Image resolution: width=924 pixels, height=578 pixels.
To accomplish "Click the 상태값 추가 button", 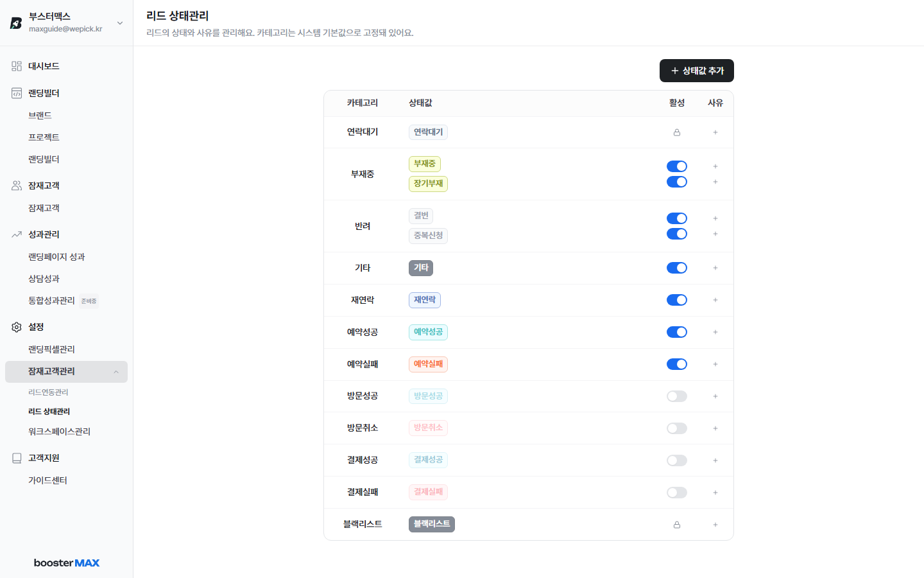I will (697, 71).
